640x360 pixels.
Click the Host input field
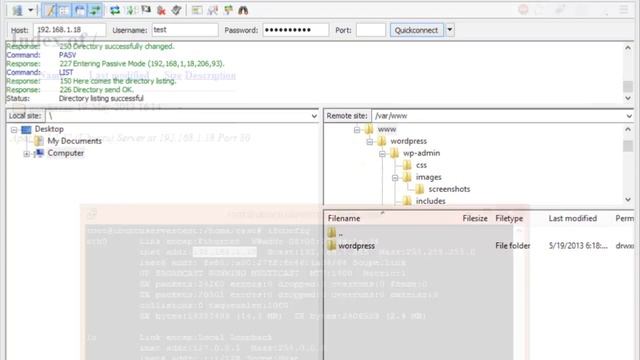pyautogui.click(x=70, y=30)
